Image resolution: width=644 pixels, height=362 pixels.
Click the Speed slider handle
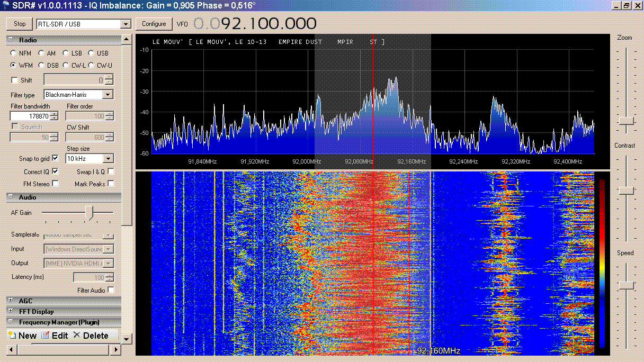[626, 285]
